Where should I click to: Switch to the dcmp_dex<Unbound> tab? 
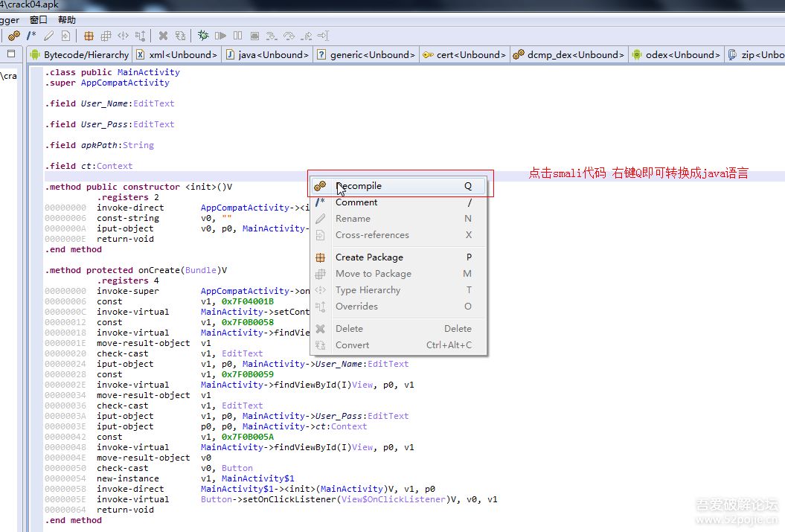coord(575,54)
